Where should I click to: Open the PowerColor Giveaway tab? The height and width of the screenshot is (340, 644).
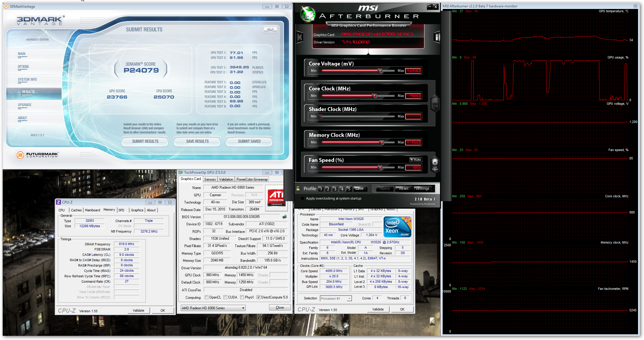click(x=252, y=179)
